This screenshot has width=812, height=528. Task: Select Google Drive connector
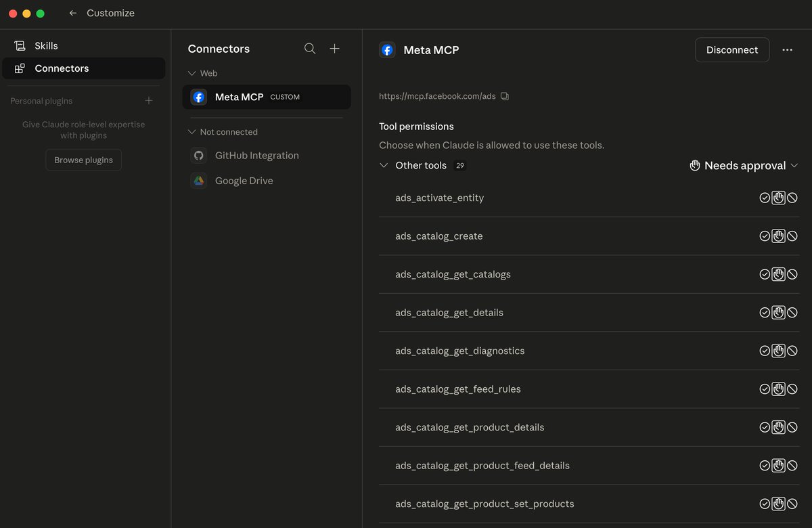tap(267, 181)
